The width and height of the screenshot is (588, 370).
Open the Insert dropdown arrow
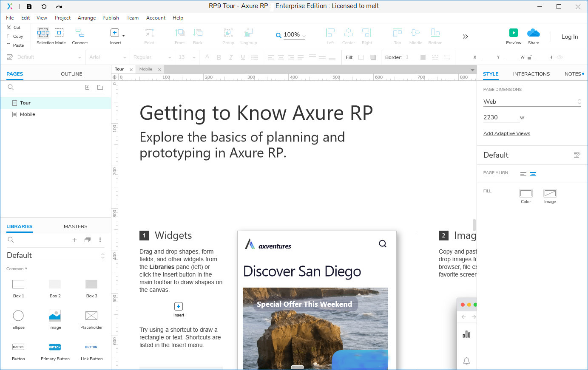click(x=124, y=36)
